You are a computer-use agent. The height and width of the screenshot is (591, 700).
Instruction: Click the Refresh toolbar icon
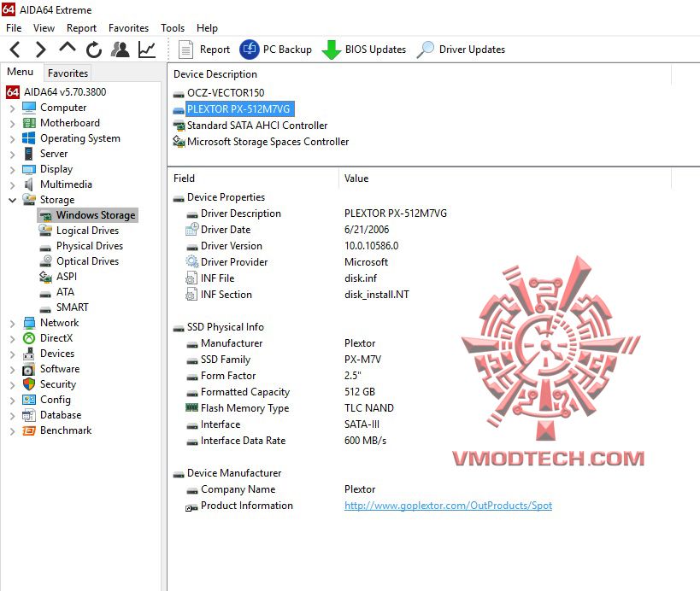click(94, 50)
